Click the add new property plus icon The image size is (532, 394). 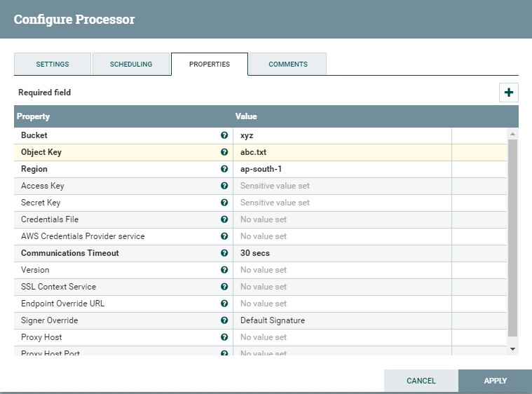(509, 93)
